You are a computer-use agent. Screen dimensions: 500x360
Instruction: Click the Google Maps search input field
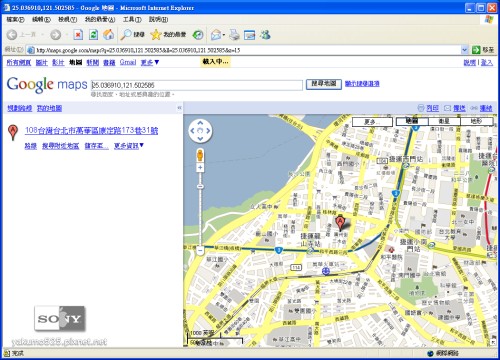[197, 85]
